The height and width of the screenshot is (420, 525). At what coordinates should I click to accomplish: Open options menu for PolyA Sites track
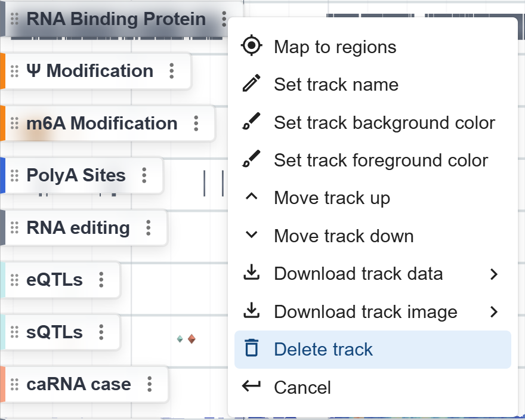(x=144, y=175)
